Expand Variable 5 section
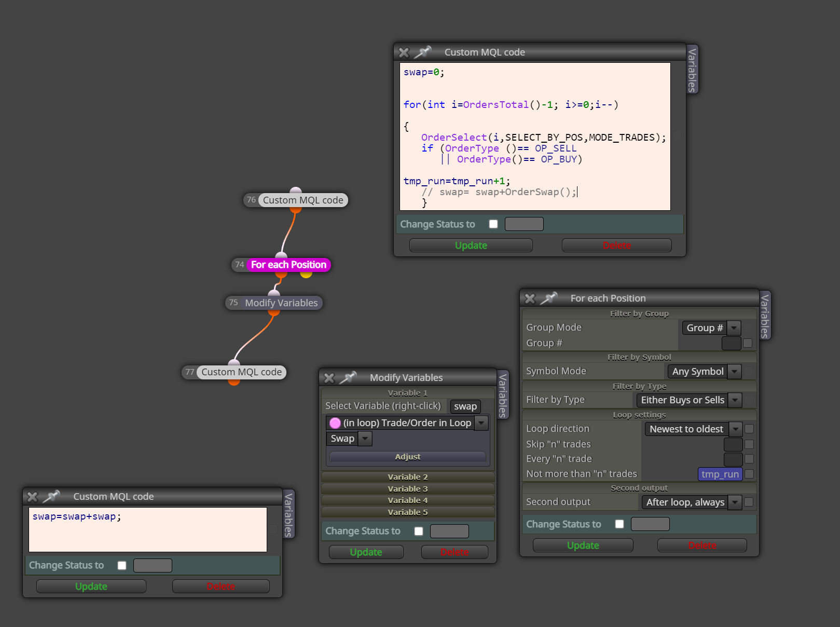840x627 pixels. [408, 512]
